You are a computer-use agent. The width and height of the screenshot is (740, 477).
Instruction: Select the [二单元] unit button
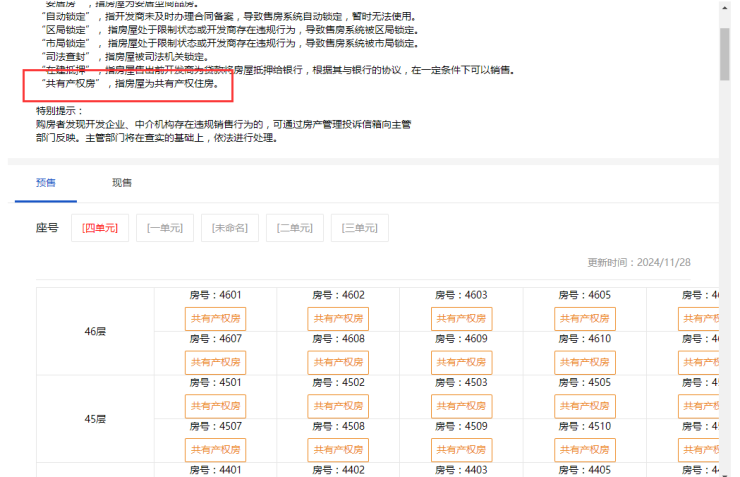coord(294,228)
